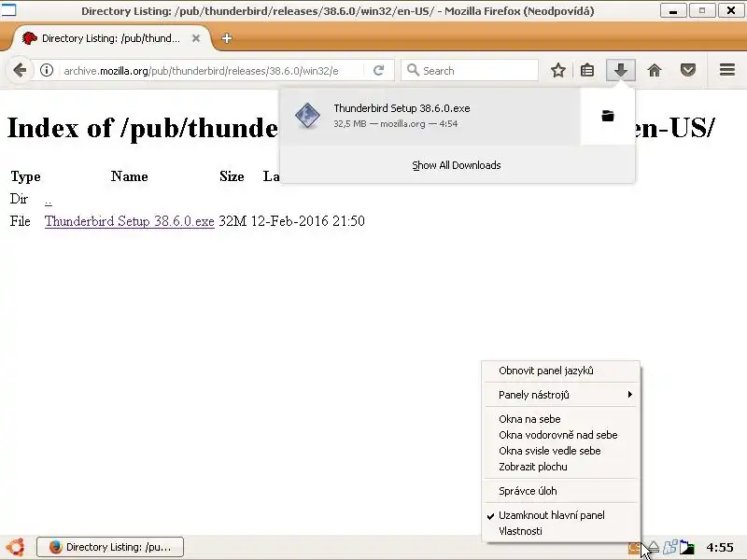Choose Okna svisle vedle sebe
Screen dimensions: 747x560
tap(561, 451)
